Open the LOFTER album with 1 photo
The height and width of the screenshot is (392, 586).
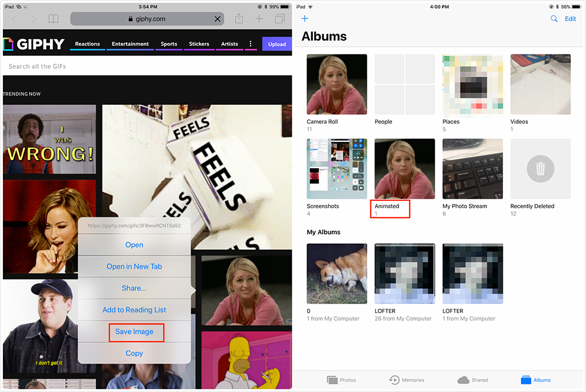[x=473, y=274]
